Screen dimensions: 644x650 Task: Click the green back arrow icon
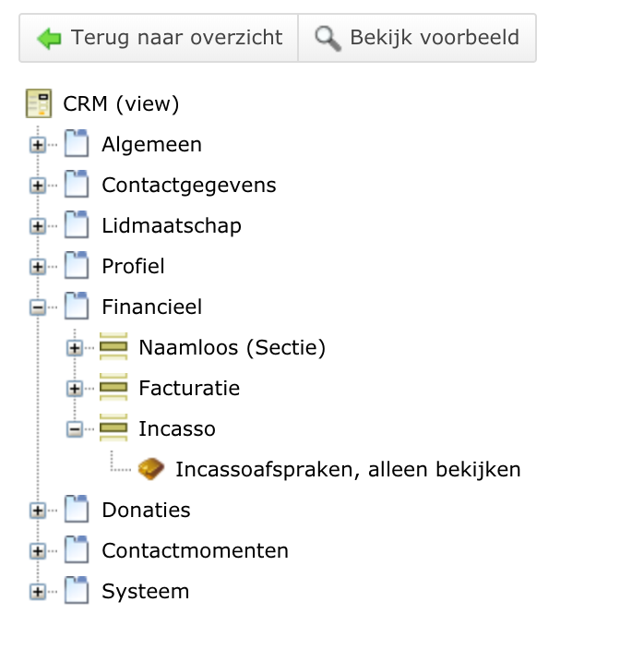click(49, 38)
